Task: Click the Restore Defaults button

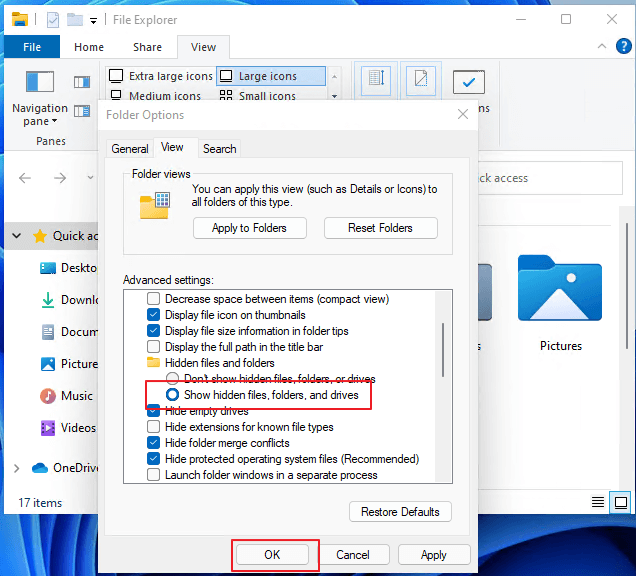Action: pos(400,512)
